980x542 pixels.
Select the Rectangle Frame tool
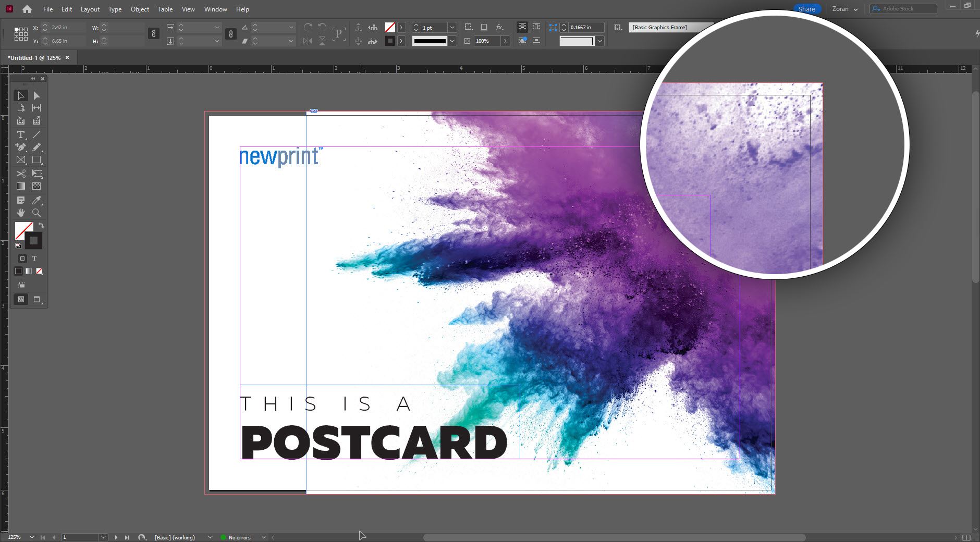[x=21, y=160]
